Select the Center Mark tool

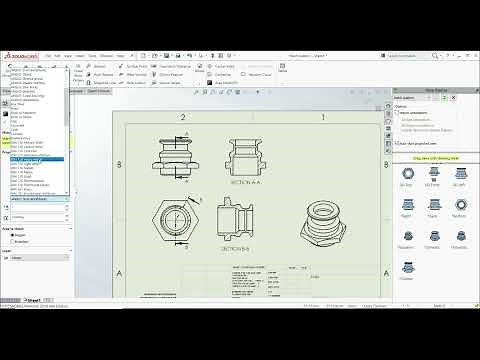click(x=221, y=66)
